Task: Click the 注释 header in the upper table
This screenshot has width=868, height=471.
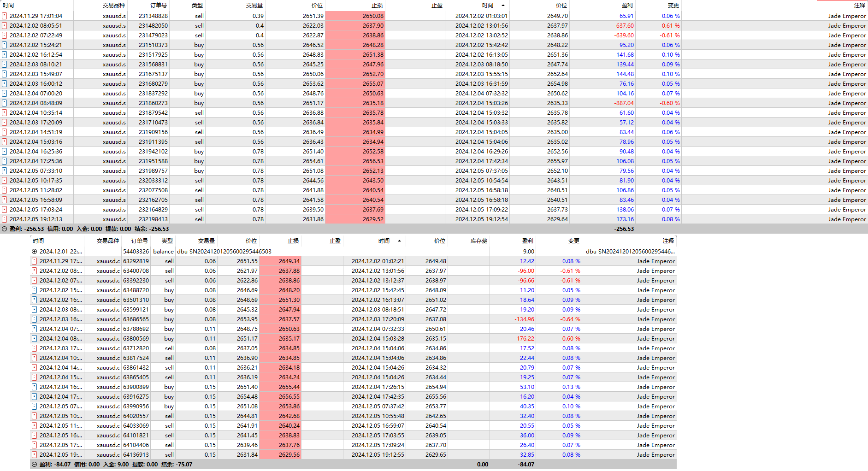Action: pyautogui.click(x=860, y=5)
